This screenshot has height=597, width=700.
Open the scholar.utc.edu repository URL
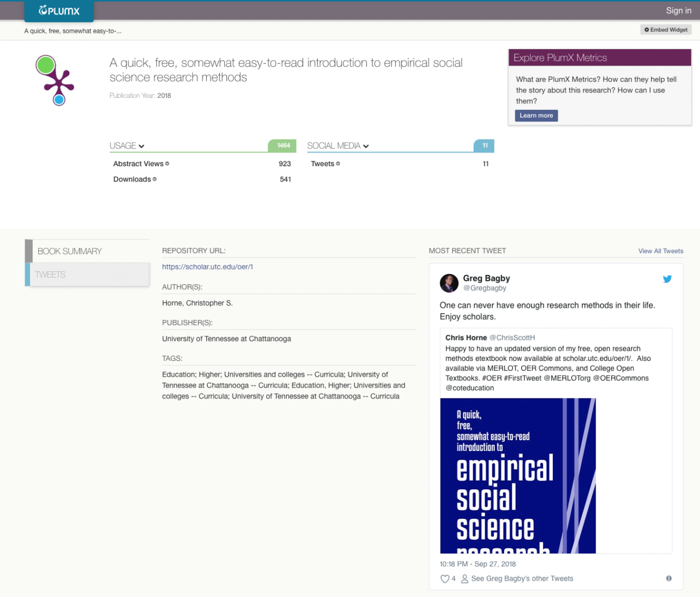207,267
